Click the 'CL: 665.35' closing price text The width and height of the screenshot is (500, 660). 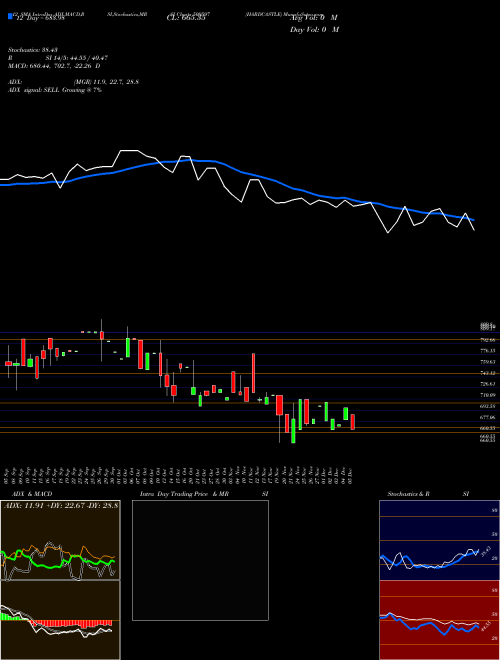coord(186,18)
